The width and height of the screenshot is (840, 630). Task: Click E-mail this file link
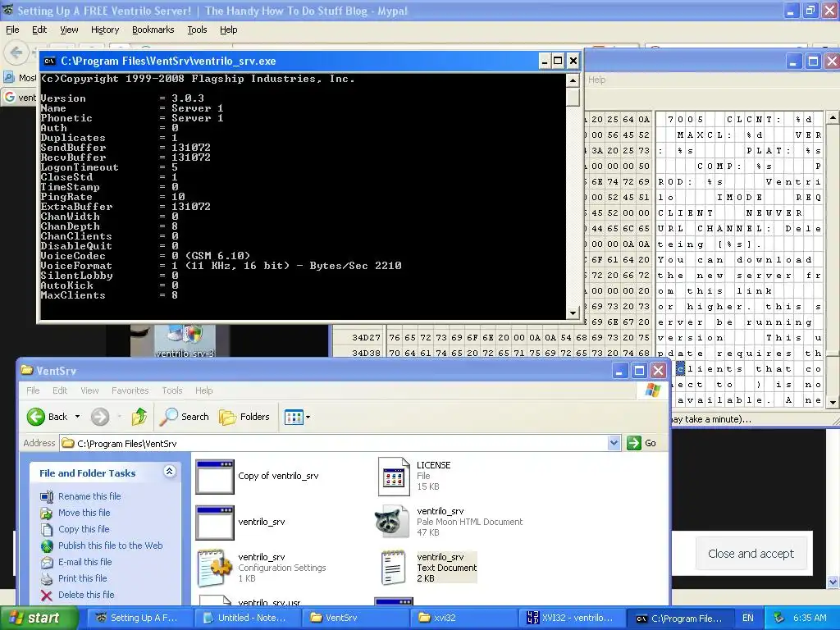[x=85, y=562]
